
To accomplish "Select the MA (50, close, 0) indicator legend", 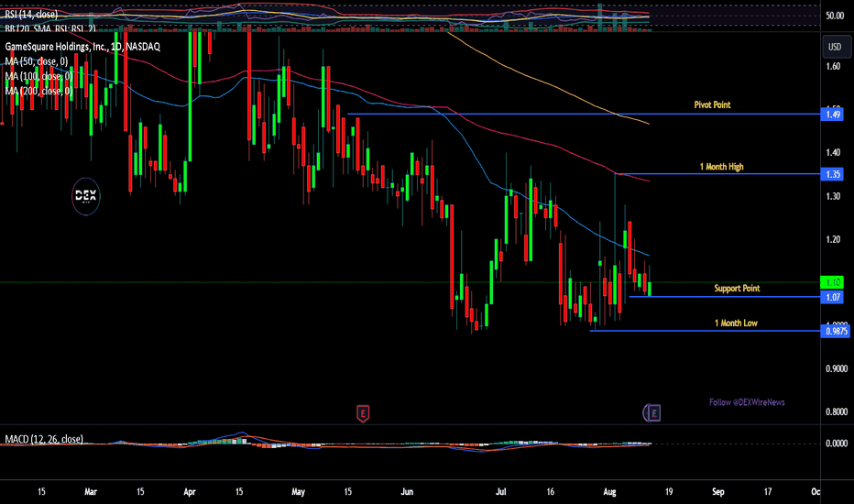I will (37, 61).
